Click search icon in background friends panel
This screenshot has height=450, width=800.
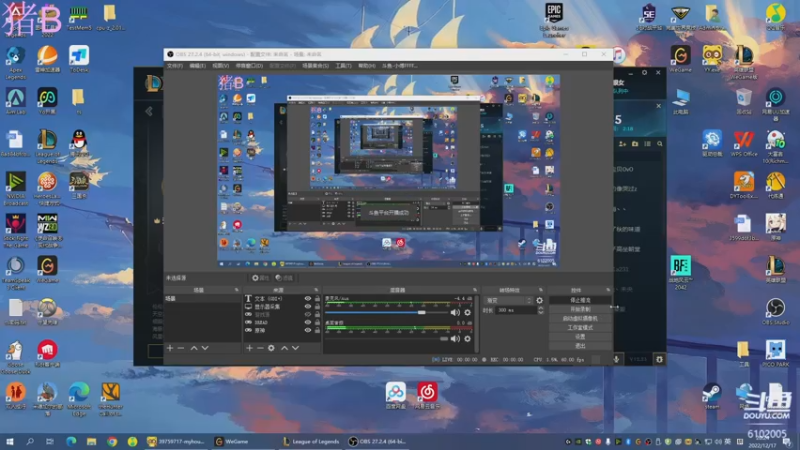coord(660,144)
